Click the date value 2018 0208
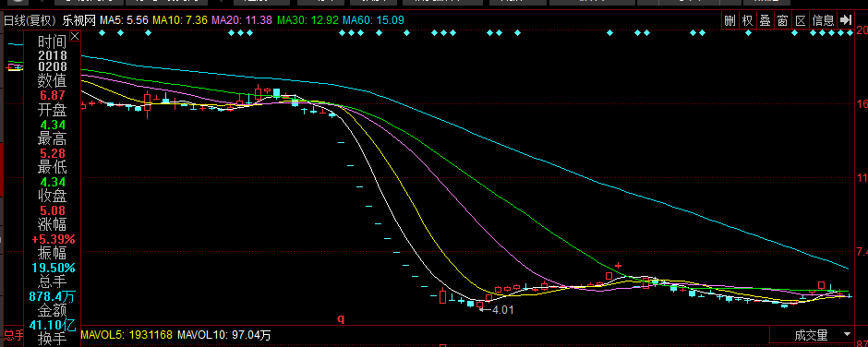Viewport: 868px width, 347px height. [52, 62]
